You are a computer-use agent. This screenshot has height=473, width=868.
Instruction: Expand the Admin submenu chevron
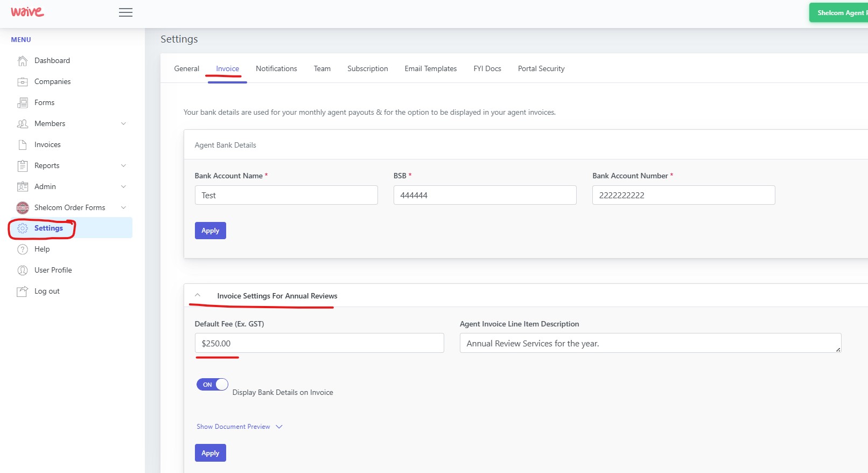(123, 186)
